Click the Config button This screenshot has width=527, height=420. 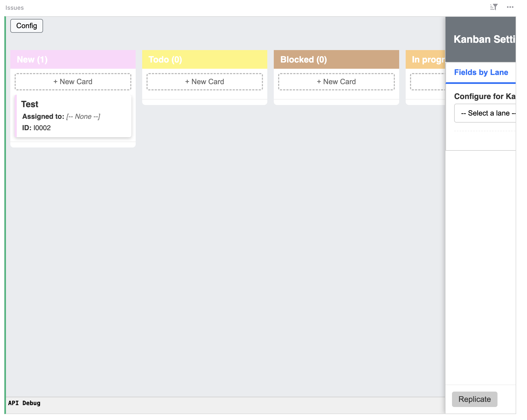tap(27, 26)
